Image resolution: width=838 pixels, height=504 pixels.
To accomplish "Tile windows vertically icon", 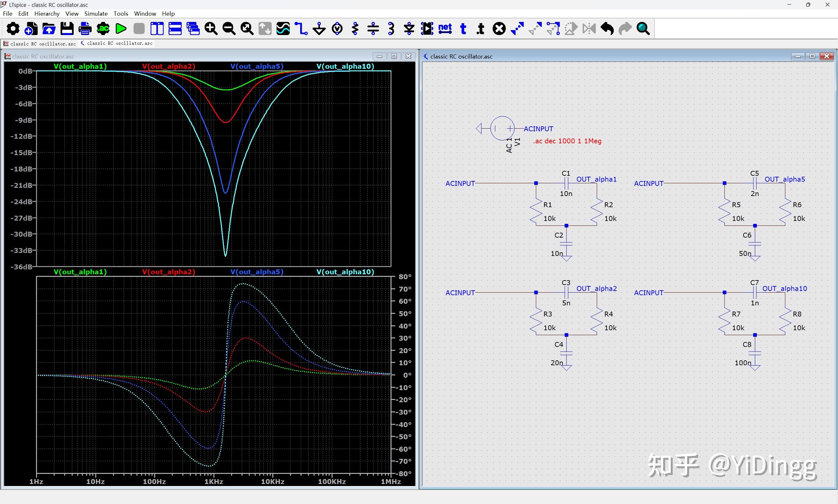I will [x=157, y=29].
